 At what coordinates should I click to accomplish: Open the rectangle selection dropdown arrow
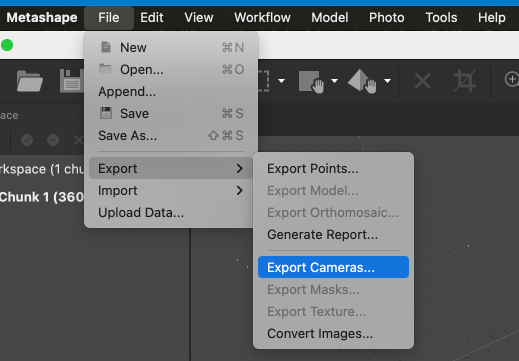tap(281, 81)
